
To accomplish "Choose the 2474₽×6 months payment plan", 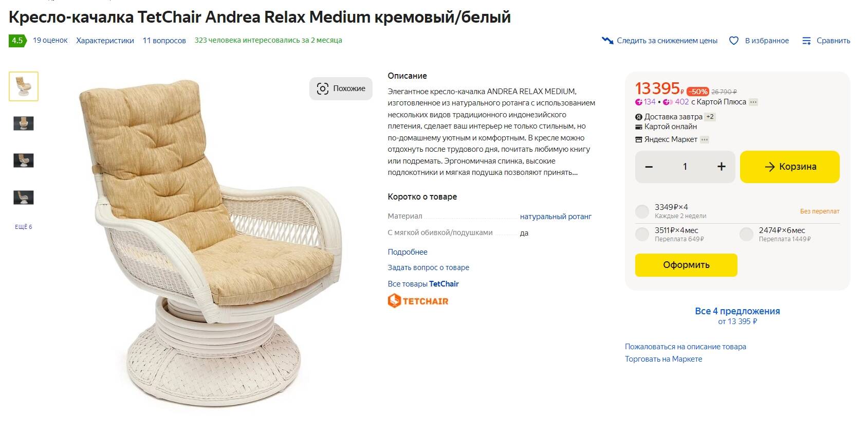I will point(746,235).
